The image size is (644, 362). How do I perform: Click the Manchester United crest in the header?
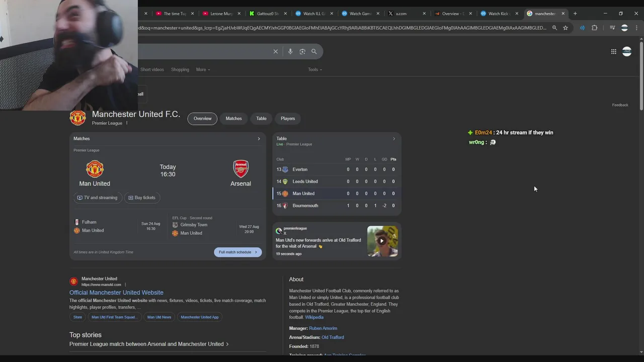(x=77, y=118)
